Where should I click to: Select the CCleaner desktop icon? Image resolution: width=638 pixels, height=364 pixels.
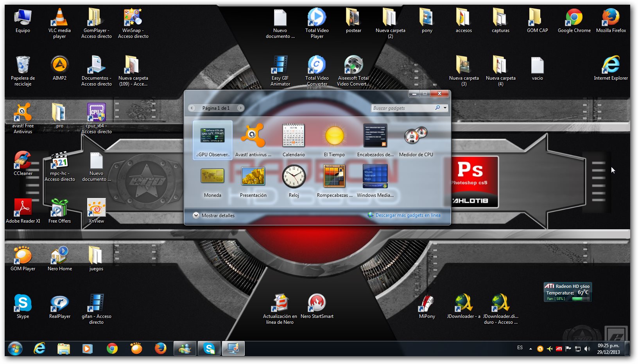[x=23, y=164]
